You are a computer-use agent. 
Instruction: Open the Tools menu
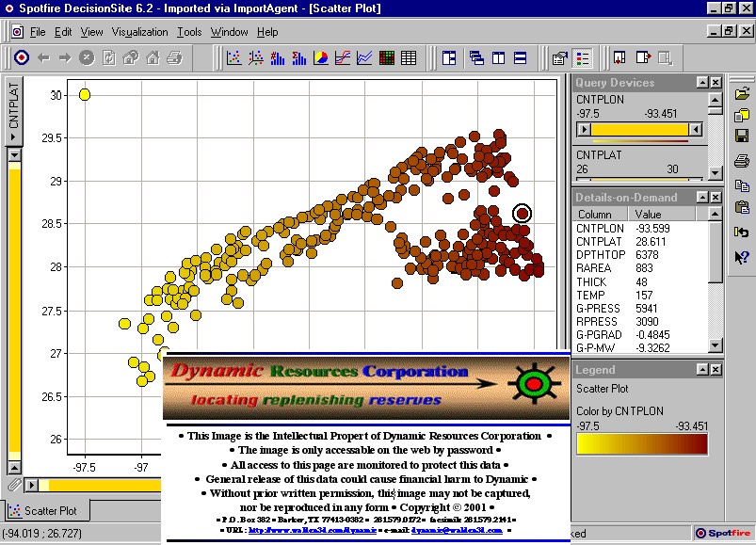189,32
